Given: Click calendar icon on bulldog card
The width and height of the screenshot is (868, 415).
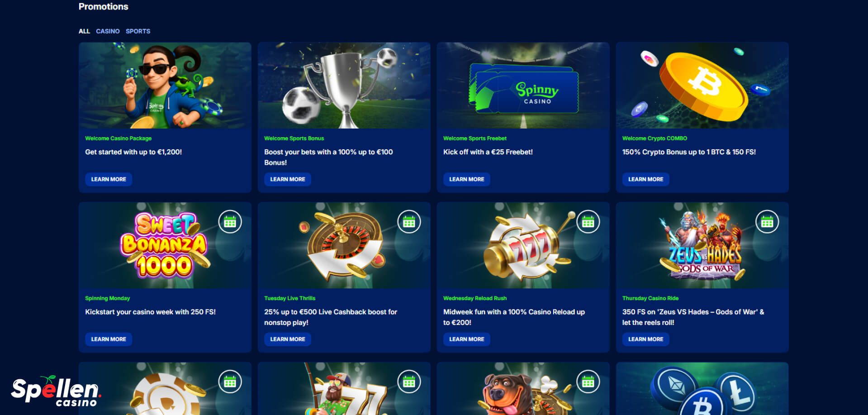Looking at the screenshot, I should pos(588,382).
